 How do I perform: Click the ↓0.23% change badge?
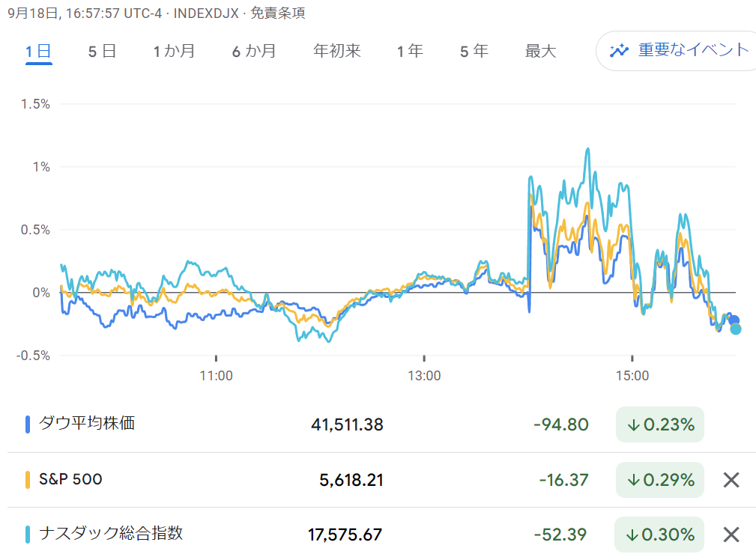coord(660,424)
